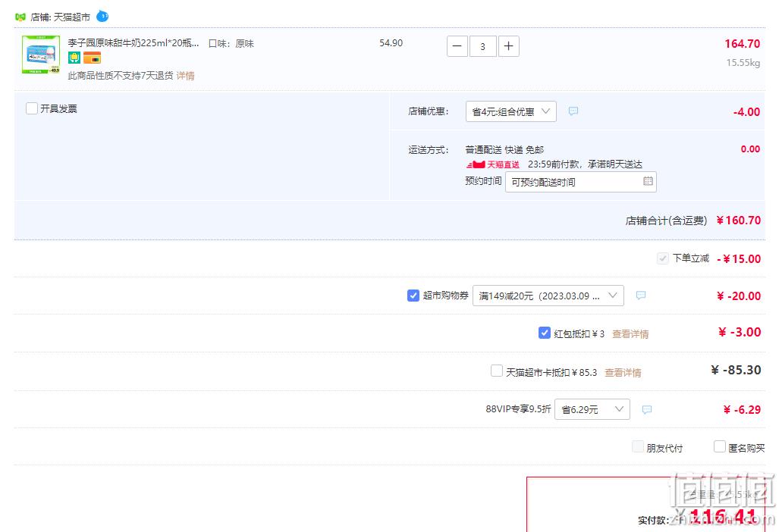The image size is (782, 532).
Task: Click the item subtotal 164.70
Action: click(743, 44)
